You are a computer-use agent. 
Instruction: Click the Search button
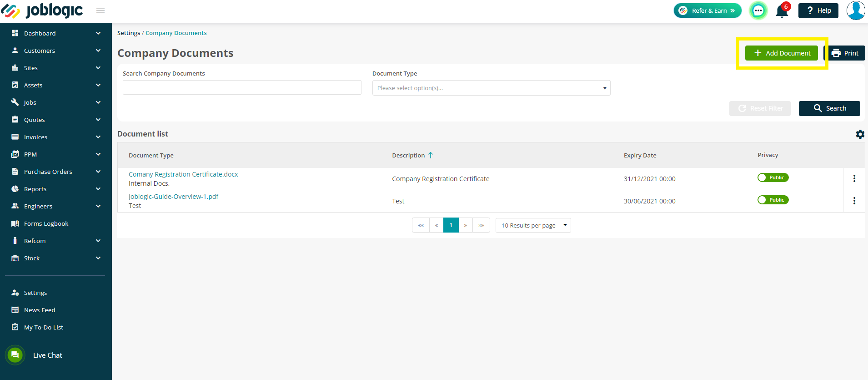click(x=829, y=108)
